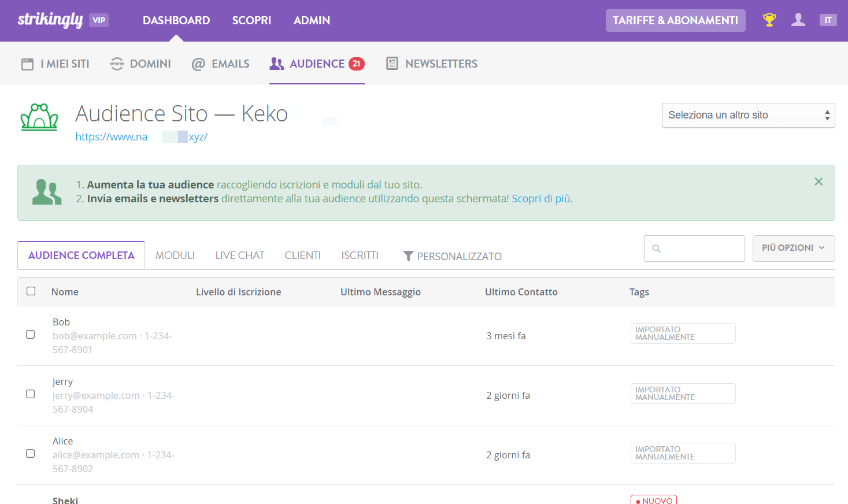The width and height of the screenshot is (848, 504).
Task: Click the Livello di Iscrizione column header
Action: click(x=238, y=292)
